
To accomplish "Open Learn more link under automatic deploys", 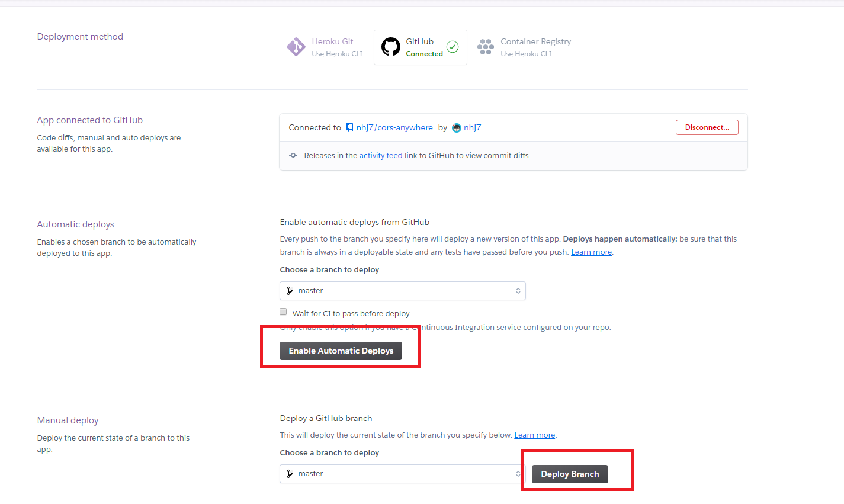I will pos(591,252).
